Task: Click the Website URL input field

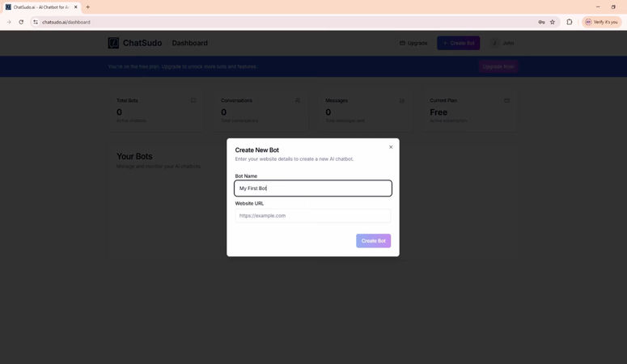Action: (x=313, y=216)
